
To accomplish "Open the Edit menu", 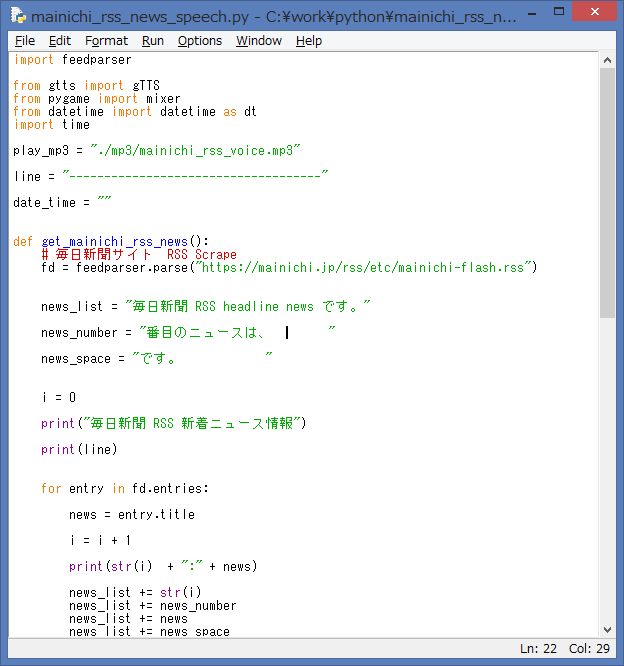I will pos(60,41).
